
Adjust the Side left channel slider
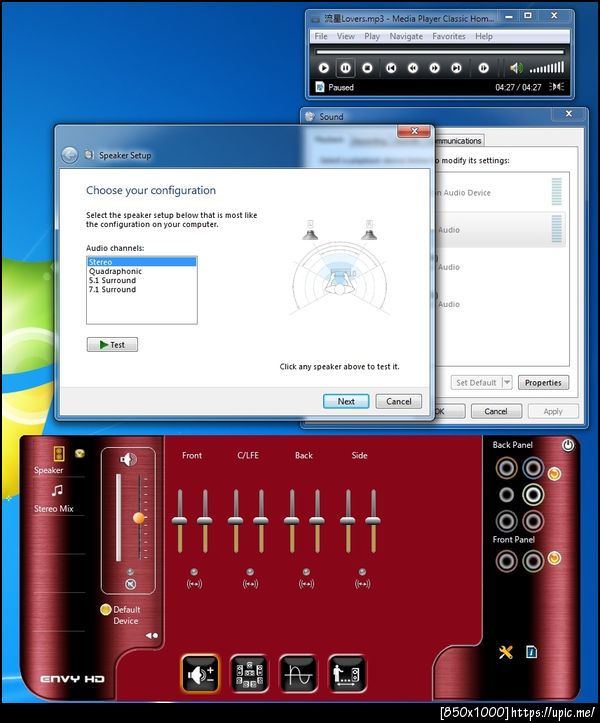coord(348,521)
